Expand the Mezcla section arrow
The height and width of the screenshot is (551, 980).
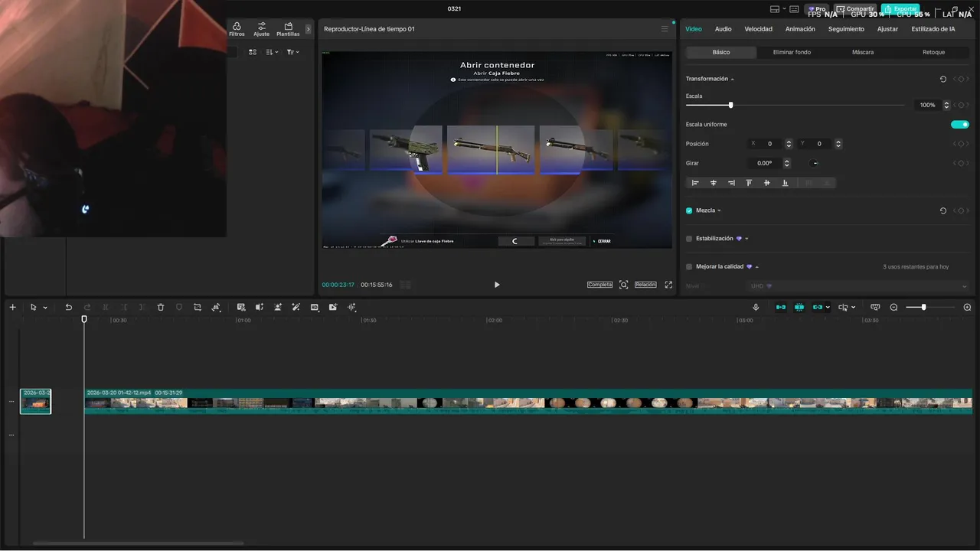tap(719, 211)
